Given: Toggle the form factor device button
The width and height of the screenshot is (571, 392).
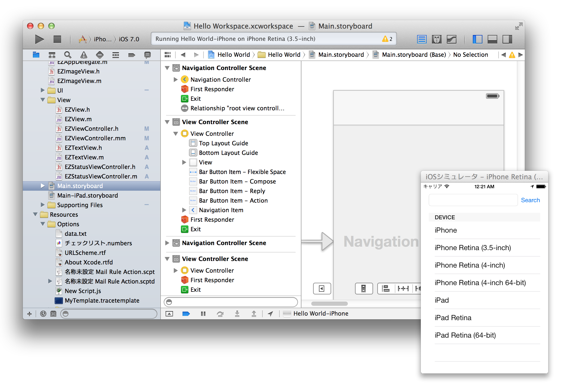Looking at the screenshot, I should tap(364, 288).
